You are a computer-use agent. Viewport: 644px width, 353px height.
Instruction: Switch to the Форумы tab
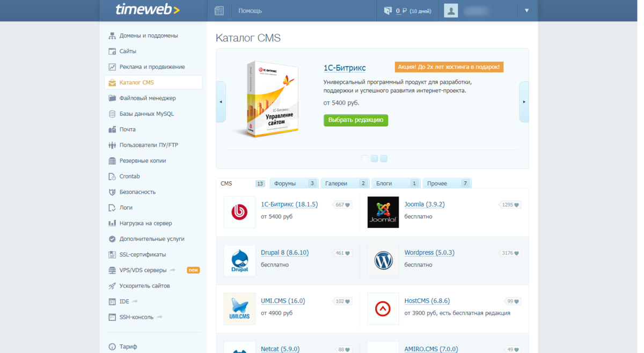[294, 183]
